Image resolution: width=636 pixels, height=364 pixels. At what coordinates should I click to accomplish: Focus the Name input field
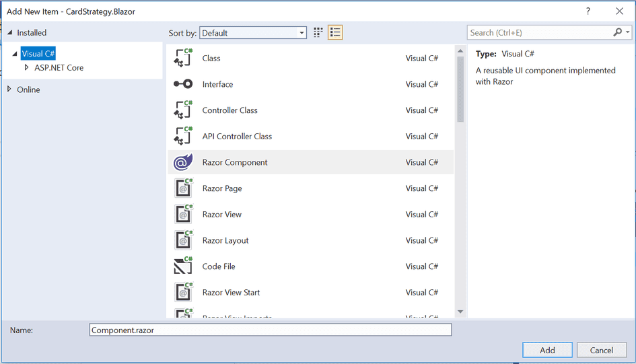pos(271,330)
